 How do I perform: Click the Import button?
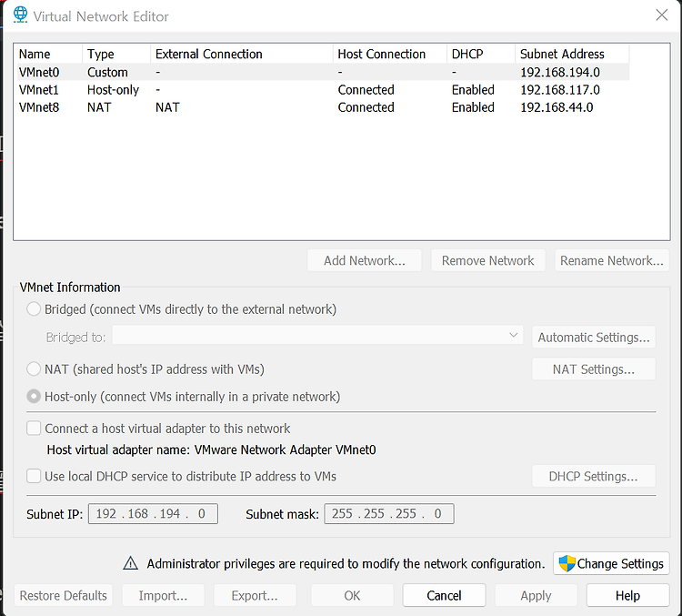click(x=163, y=595)
